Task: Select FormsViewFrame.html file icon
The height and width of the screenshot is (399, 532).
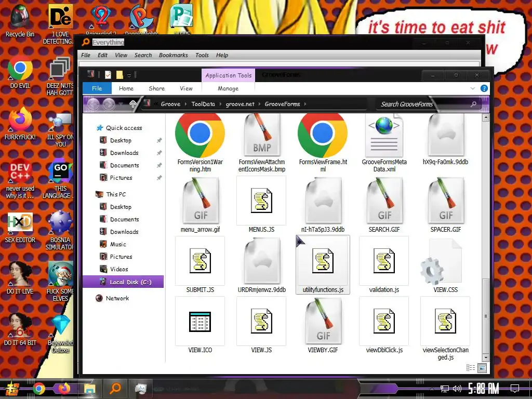Action: [323, 135]
